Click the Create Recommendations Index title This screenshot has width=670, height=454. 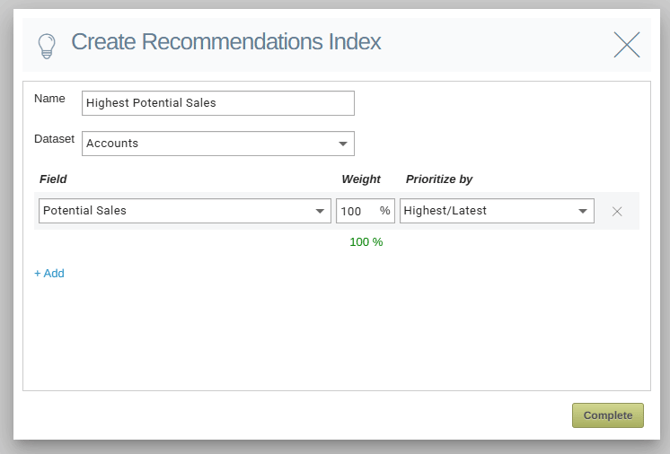[x=226, y=42]
